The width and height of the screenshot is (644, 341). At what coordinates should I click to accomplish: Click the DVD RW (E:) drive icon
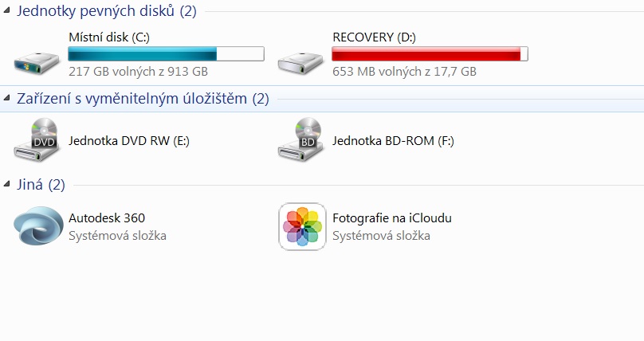pyautogui.click(x=37, y=140)
